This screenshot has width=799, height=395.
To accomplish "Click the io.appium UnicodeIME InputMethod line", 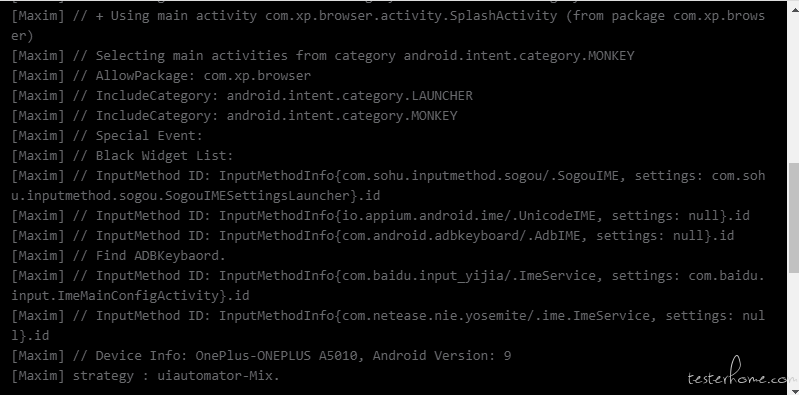I will [x=380, y=216].
